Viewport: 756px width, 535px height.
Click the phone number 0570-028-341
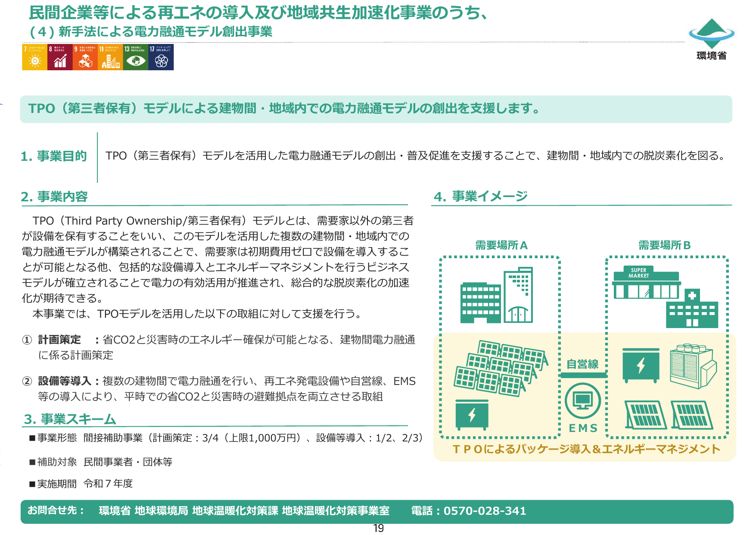tap(485, 511)
